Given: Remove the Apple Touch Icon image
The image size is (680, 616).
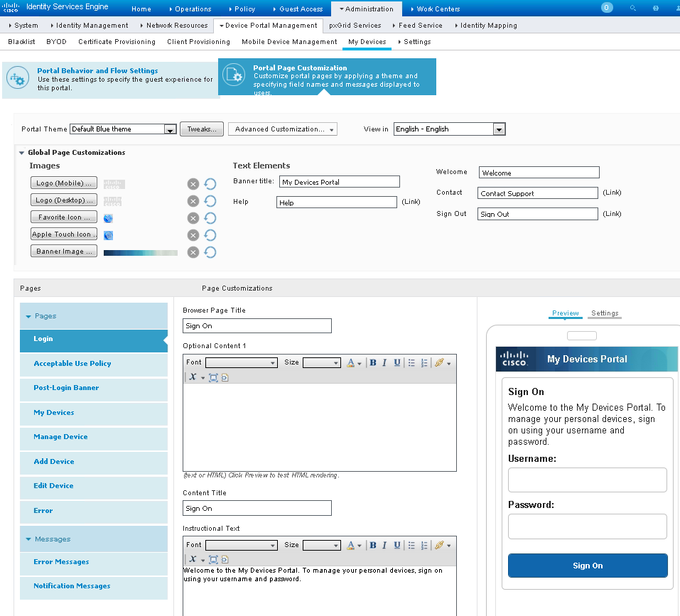Looking at the screenshot, I should (193, 235).
